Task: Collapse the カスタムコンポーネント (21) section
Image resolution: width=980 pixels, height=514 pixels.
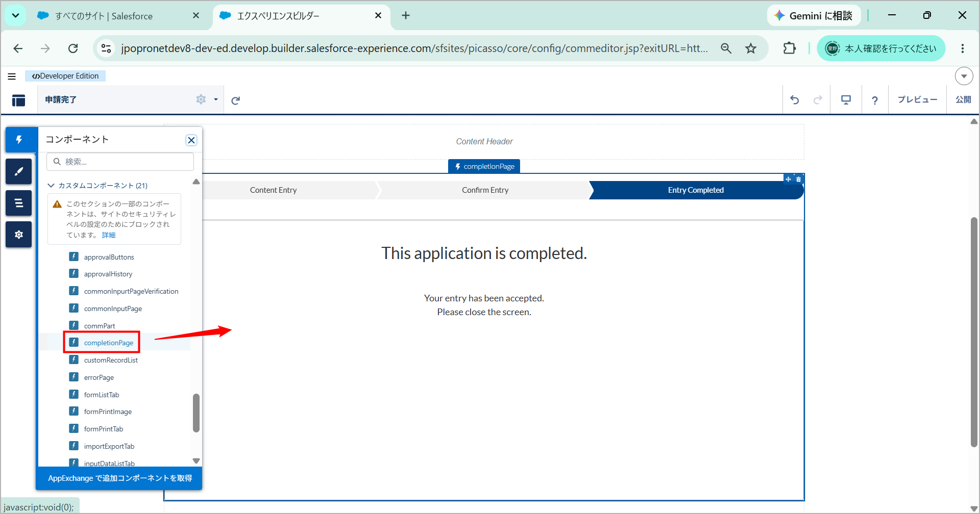Action: tap(51, 185)
